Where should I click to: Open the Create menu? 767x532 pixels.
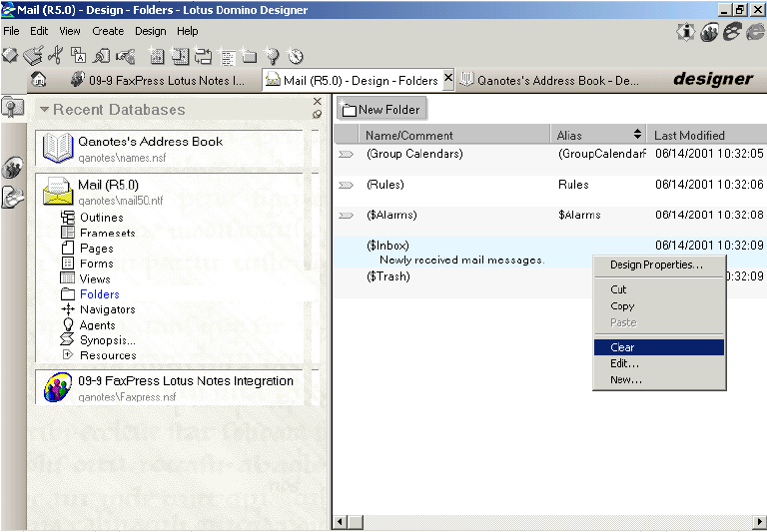point(108,31)
